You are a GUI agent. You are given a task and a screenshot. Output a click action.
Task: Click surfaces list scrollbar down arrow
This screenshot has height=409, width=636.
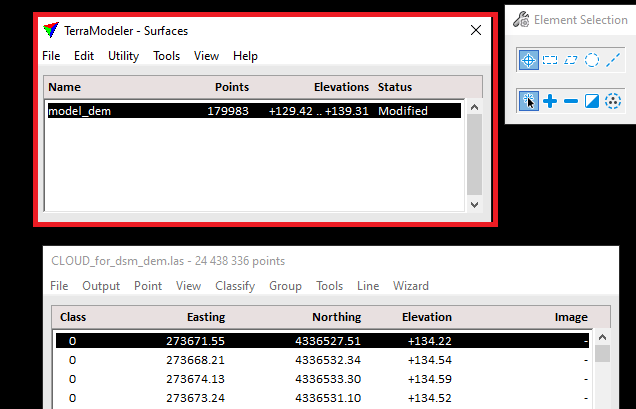pyautogui.click(x=475, y=204)
